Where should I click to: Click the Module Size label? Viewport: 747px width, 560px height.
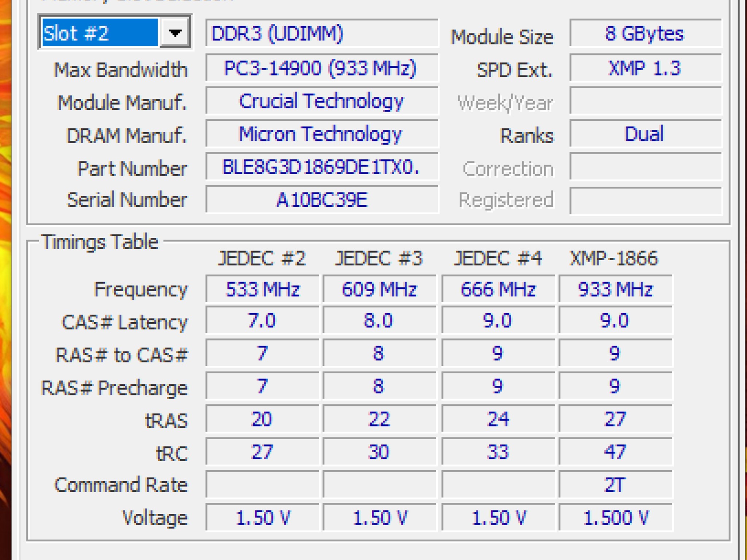click(x=502, y=37)
